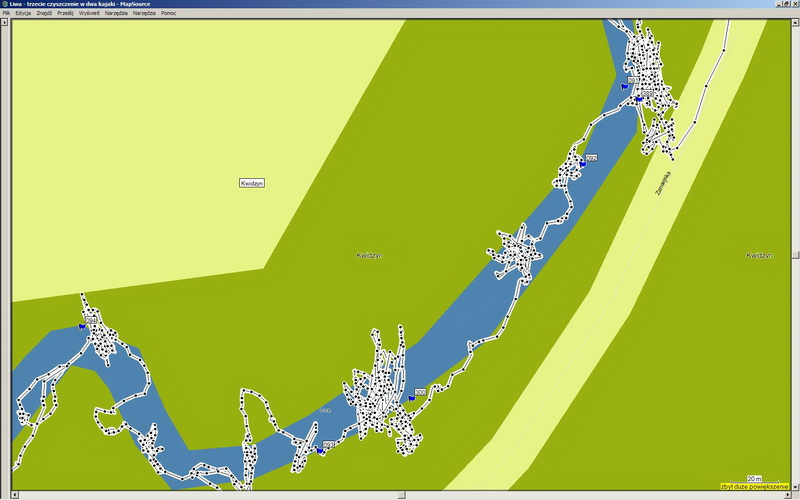Open the Wyświetl menu
800x500 pixels.
[x=90, y=13]
